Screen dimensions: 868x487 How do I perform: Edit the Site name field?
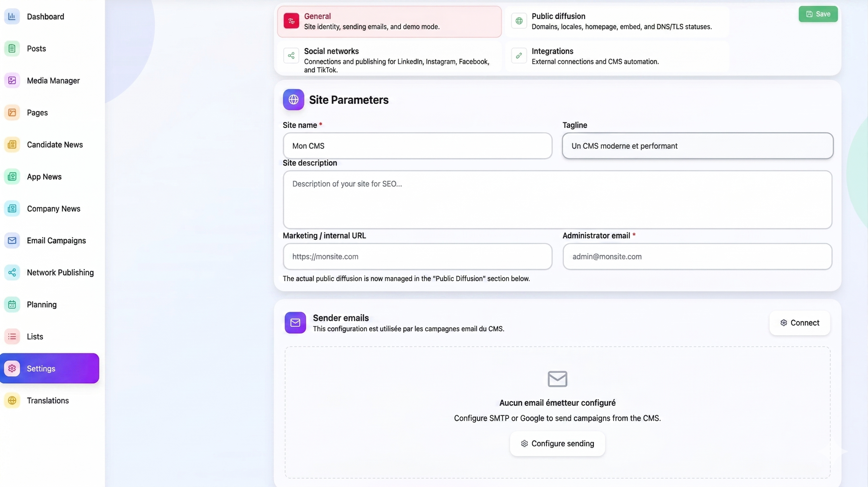click(417, 146)
